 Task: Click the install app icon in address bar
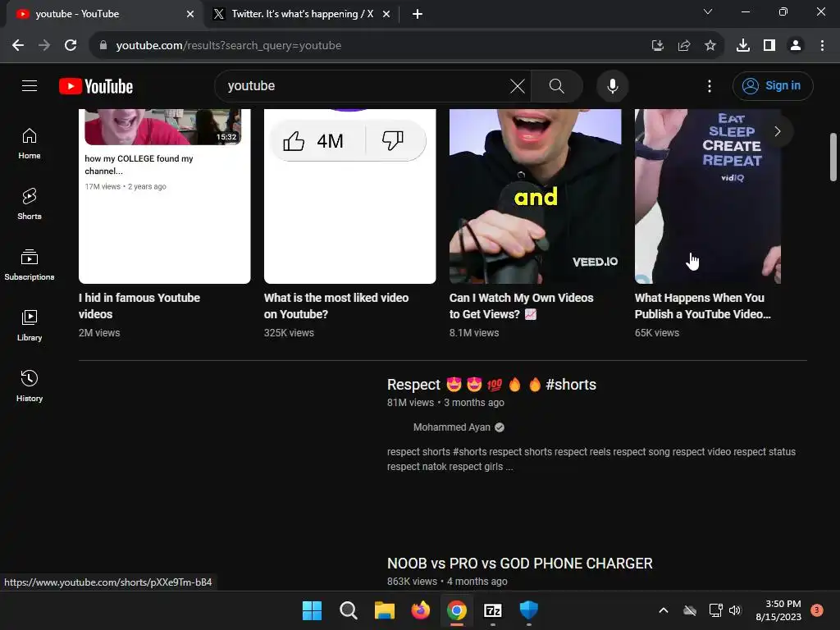[657, 46]
